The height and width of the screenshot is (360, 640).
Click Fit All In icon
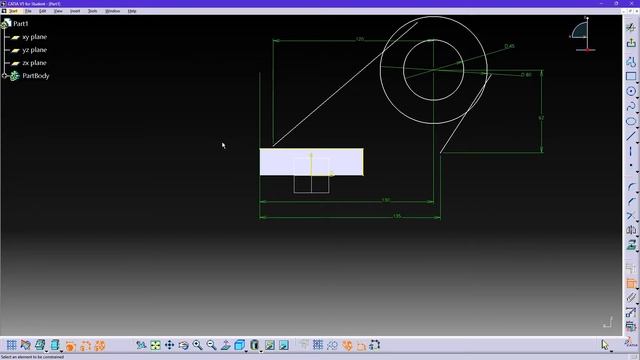click(x=156, y=345)
